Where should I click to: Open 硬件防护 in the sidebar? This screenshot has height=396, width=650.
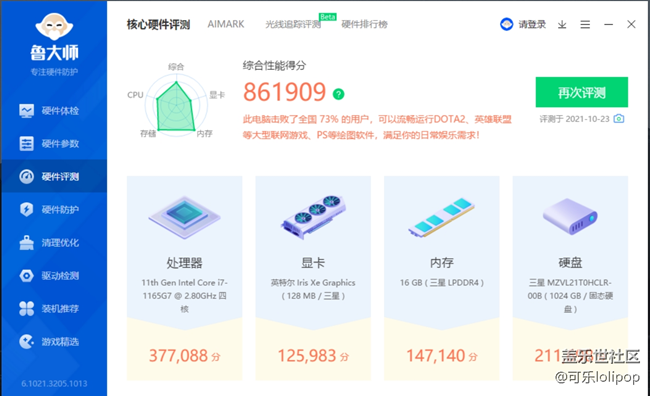click(54, 210)
